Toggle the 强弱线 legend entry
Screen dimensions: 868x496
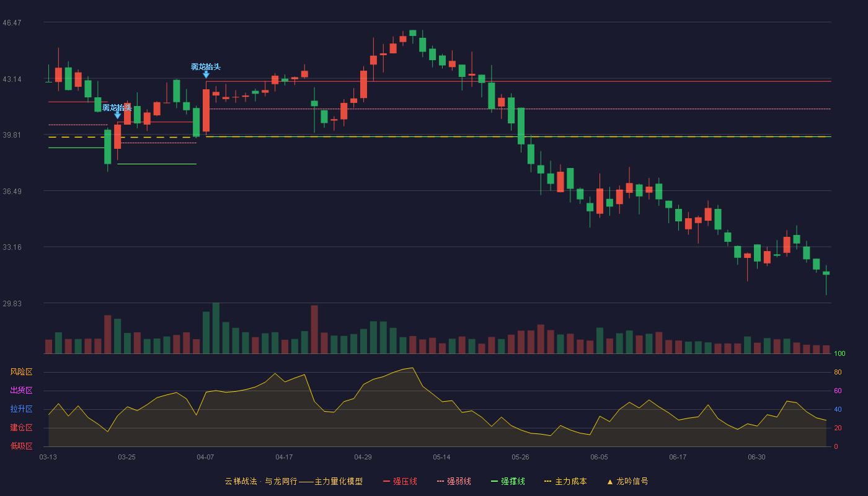[x=454, y=481]
